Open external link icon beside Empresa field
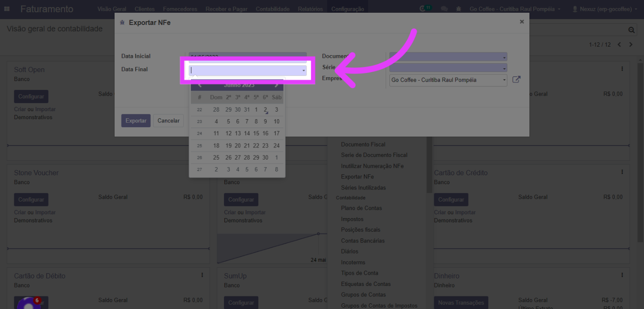 click(x=516, y=80)
